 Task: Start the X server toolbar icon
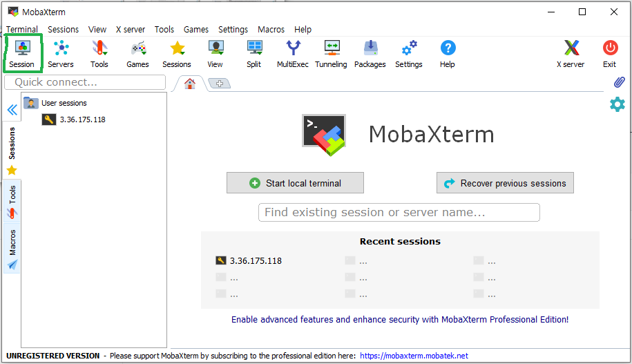[571, 54]
